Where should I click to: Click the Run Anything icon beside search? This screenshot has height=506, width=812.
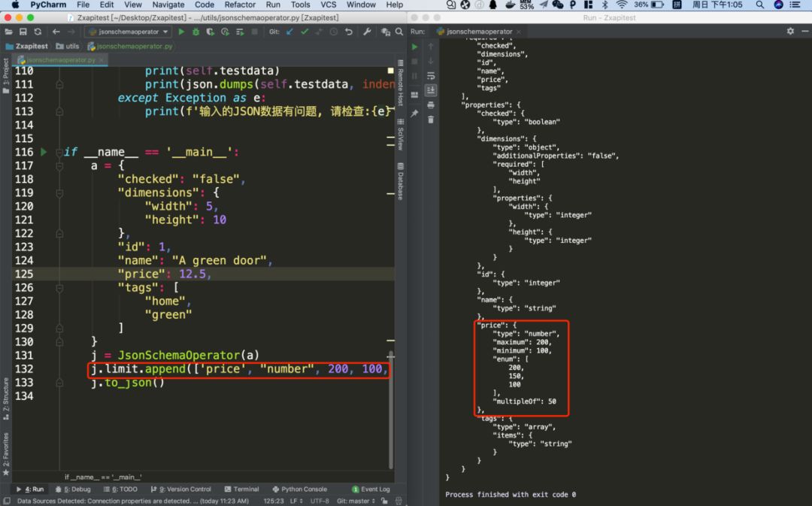pos(385,32)
